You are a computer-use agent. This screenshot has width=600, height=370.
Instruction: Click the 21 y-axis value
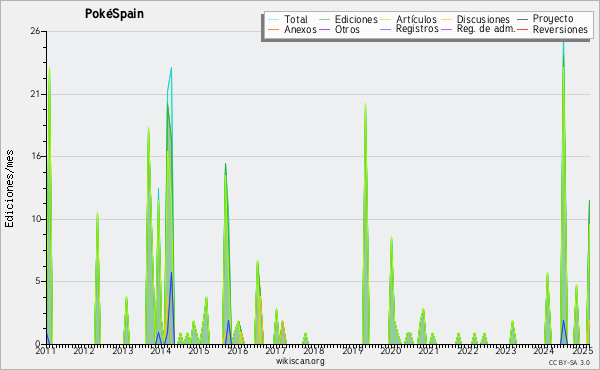point(36,94)
